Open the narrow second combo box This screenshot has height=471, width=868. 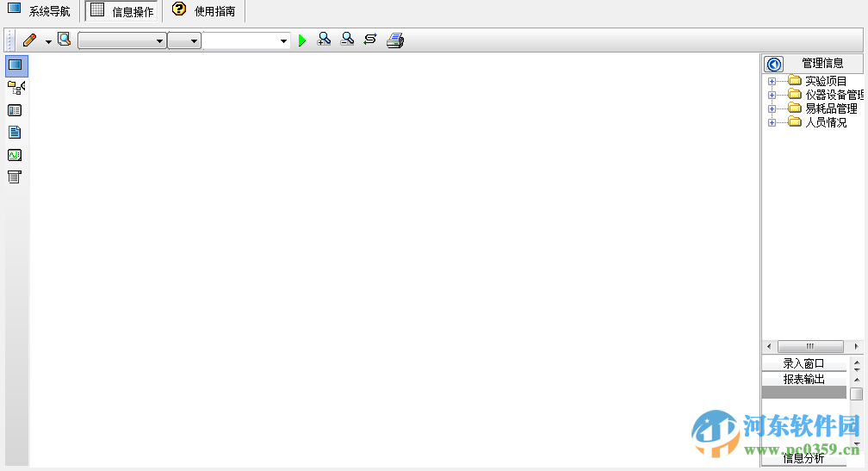(x=183, y=41)
